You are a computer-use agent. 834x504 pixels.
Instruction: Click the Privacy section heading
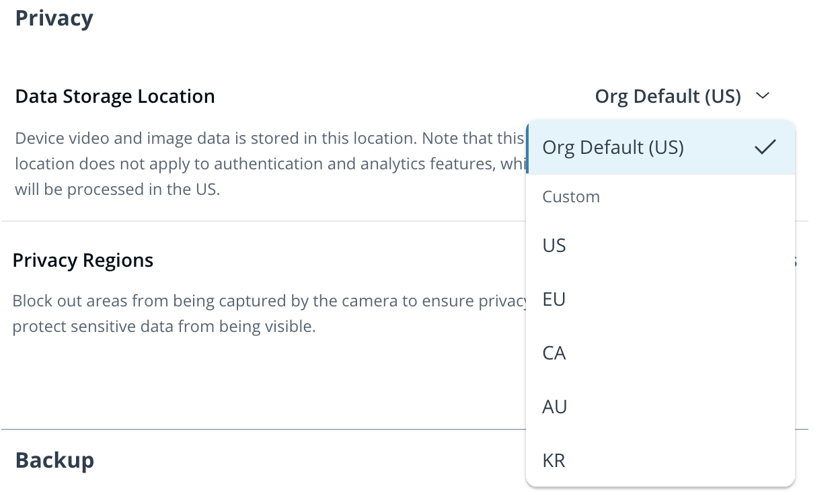click(x=54, y=18)
